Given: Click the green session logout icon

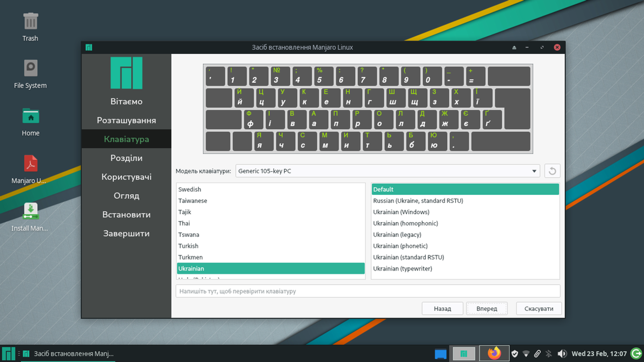Looking at the screenshot, I should point(636,353).
